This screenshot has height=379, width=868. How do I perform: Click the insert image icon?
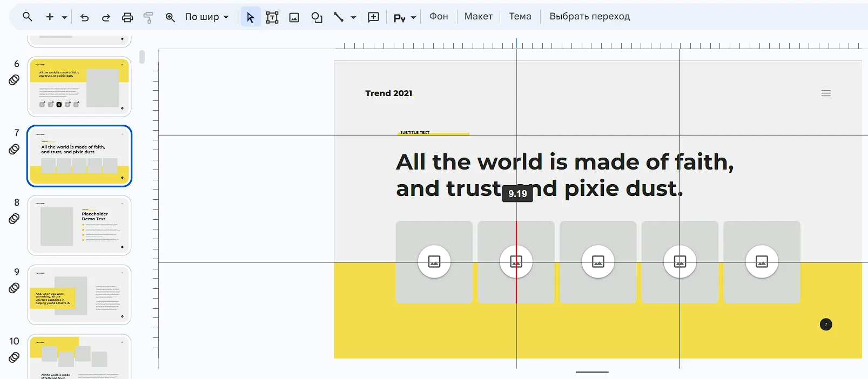pos(294,17)
